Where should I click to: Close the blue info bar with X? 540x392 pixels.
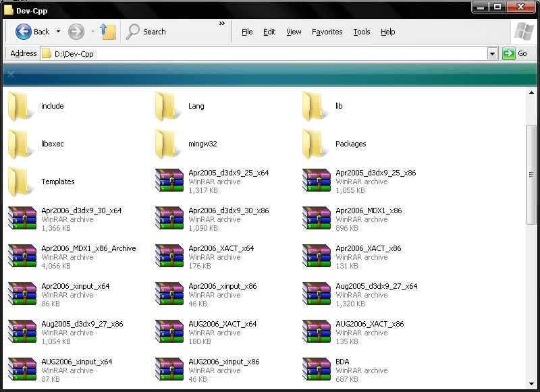click(10, 75)
